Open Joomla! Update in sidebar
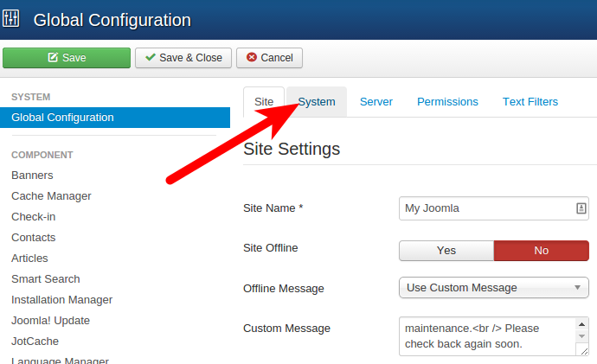This screenshot has width=597, height=364. 50,321
